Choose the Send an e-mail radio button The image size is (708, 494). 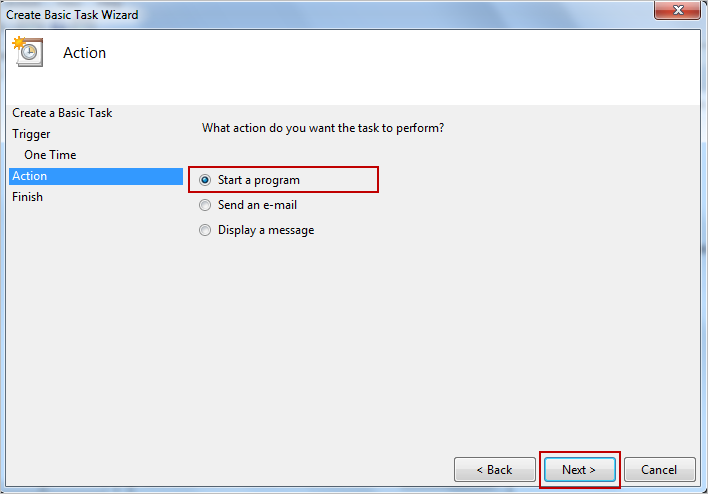point(205,205)
